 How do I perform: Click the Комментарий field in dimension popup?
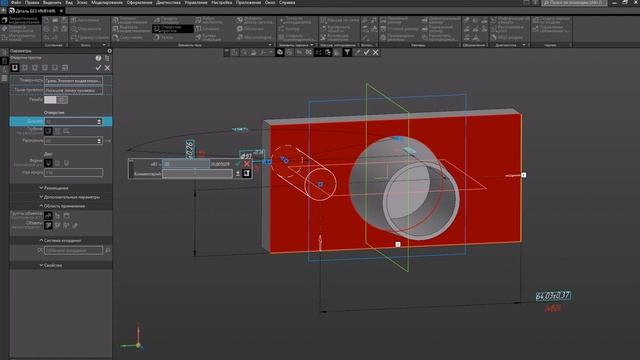[x=198, y=174]
